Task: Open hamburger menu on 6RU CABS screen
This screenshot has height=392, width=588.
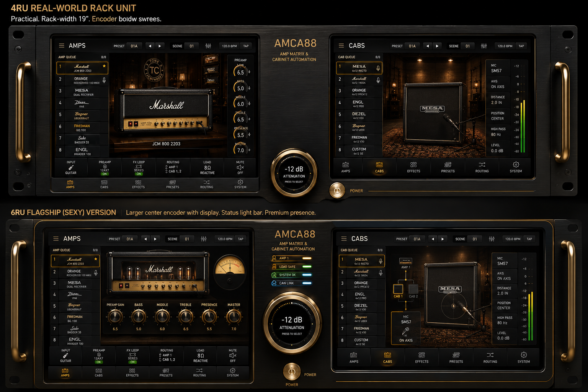Action: click(x=344, y=238)
